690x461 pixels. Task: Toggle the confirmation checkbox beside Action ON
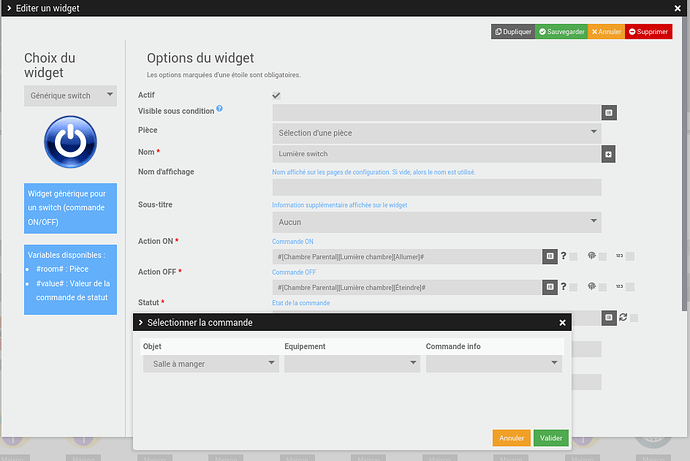tap(573, 257)
